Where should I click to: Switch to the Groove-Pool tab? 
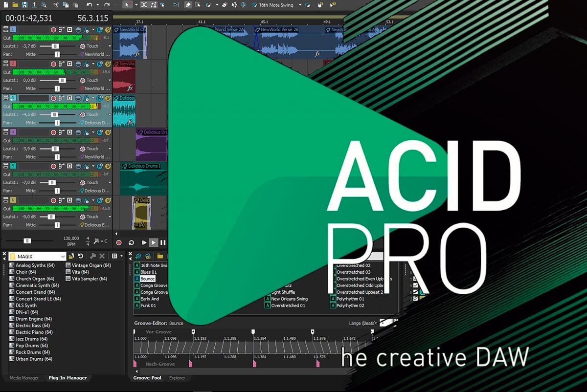[x=147, y=378]
